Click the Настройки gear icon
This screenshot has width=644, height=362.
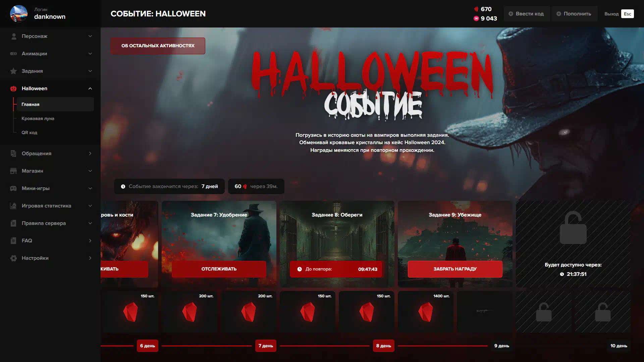tap(13, 258)
